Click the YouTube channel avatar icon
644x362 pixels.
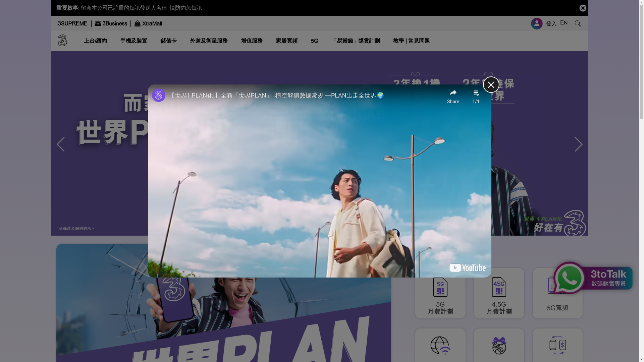pyautogui.click(x=159, y=95)
